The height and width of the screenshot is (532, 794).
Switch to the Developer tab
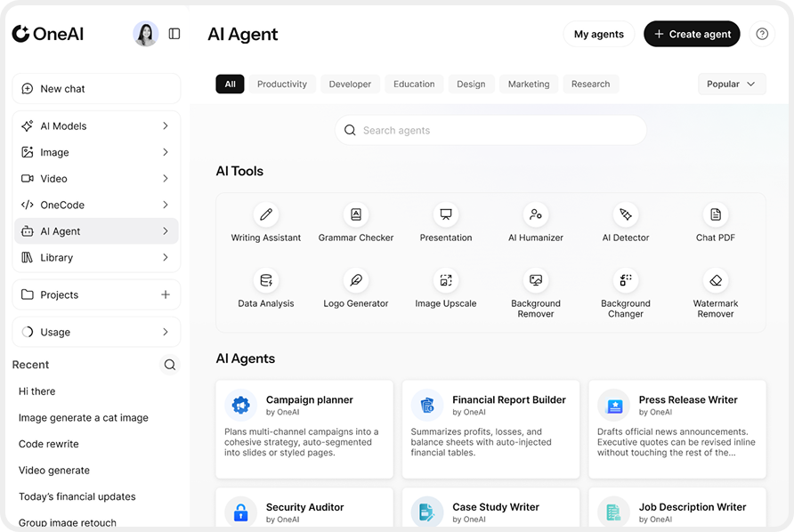[350, 84]
